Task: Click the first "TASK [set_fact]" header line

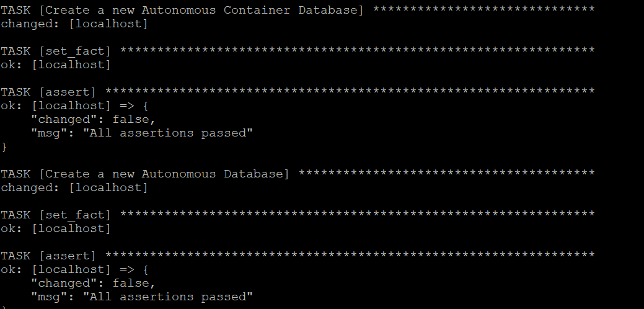Action: coord(56,51)
